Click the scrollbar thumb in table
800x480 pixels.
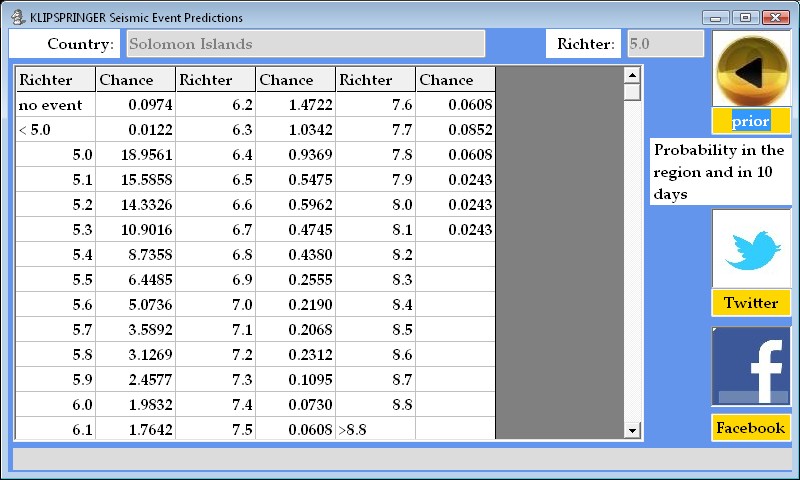click(x=631, y=92)
